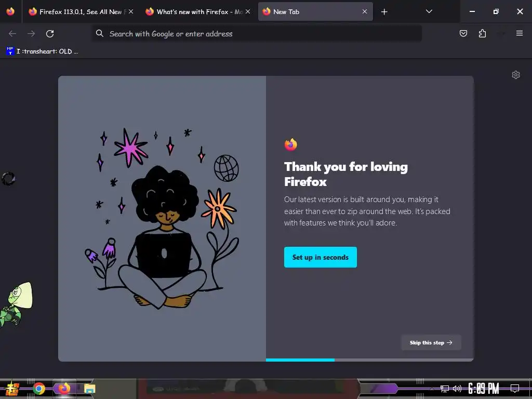Select the New Tab tab
The image size is (532, 399).
tap(315, 11)
